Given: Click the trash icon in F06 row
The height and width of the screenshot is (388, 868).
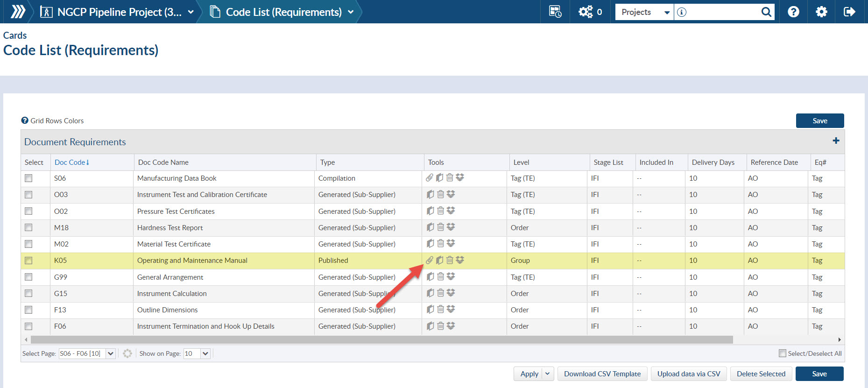Looking at the screenshot, I should pyautogui.click(x=440, y=326).
